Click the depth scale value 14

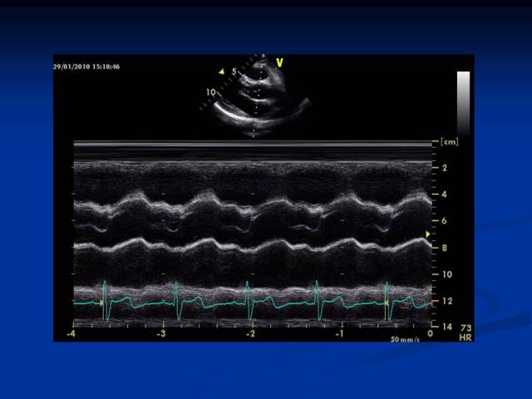pyautogui.click(x=447, y=327)
